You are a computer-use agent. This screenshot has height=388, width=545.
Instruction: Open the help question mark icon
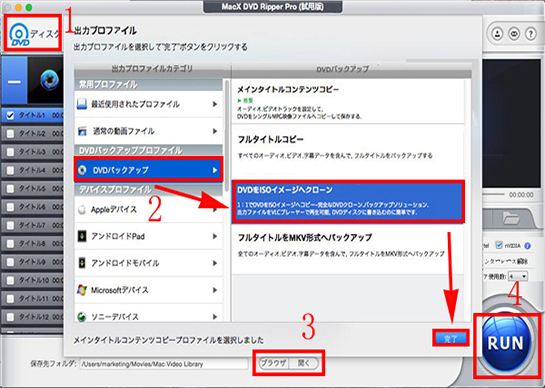pos(531,34)
